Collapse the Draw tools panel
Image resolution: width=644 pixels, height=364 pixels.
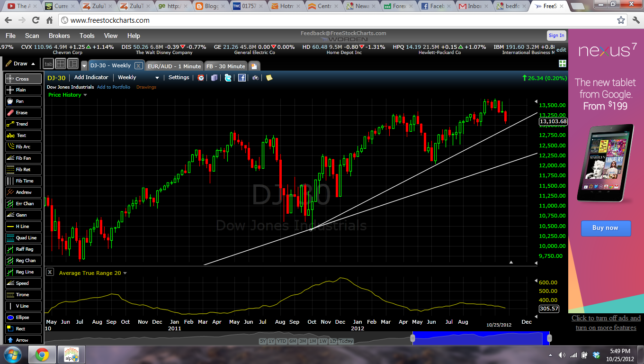point(33,64)
